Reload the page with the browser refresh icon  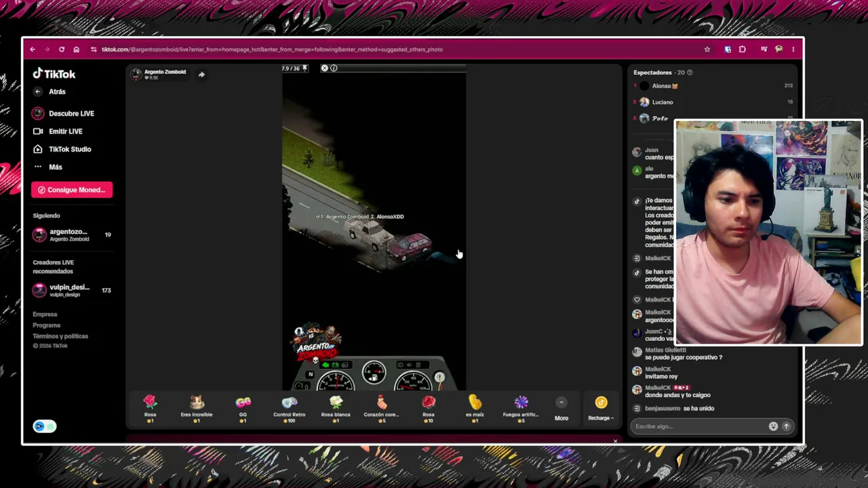62,49
